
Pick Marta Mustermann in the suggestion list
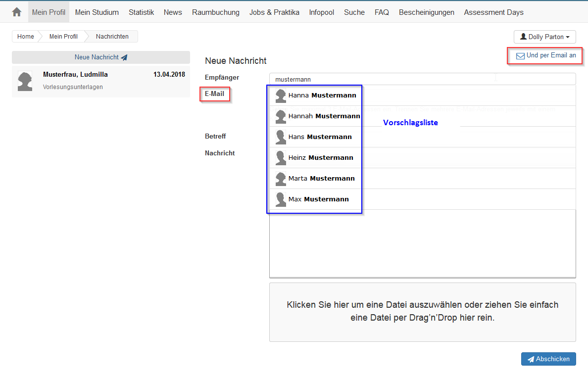321,179
